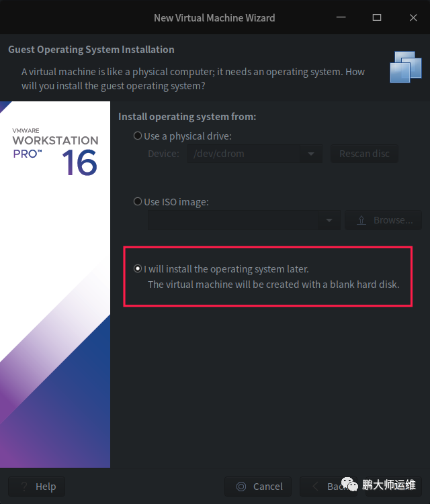This screenshot has height=504, width=430.
Task: Click the WeChat watermark logo
Action: tap(349, 484)
